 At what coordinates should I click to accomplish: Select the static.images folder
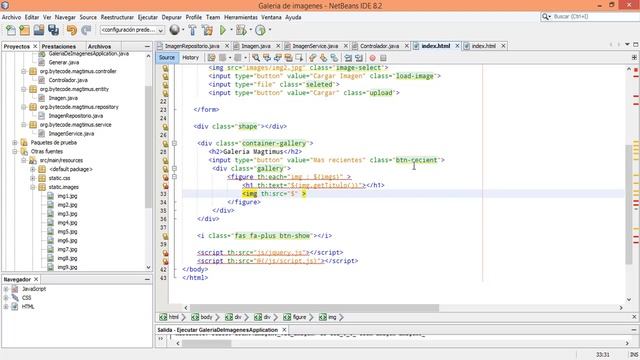click(64, 187)
